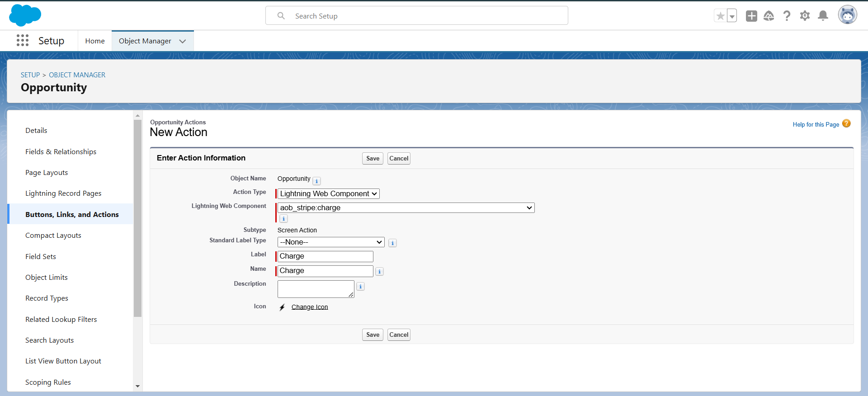Open the Trailhead guidance icon

(769, 16)
